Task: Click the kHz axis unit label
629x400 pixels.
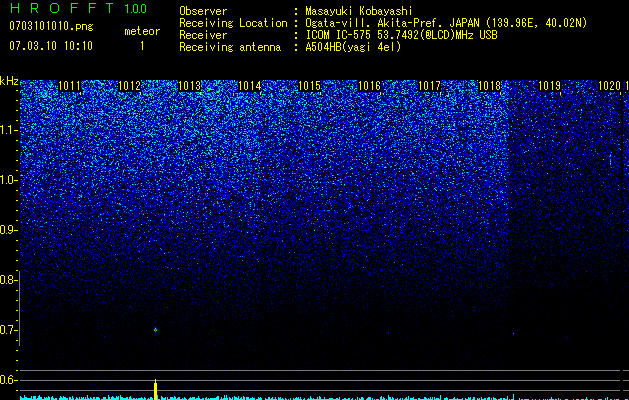Action: pos(9,81)
